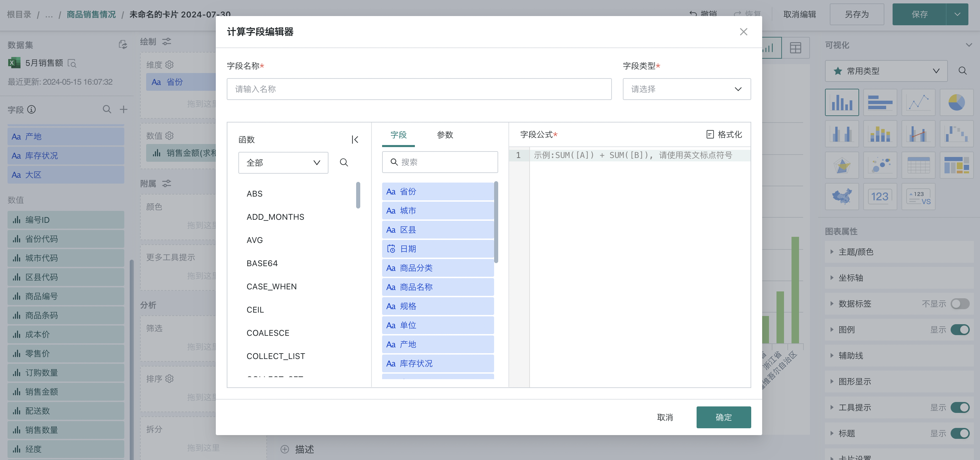This screenshot has height=460, width=980.
Task: Click the function search magnifier icon
Action: click(x=344, y=162)
